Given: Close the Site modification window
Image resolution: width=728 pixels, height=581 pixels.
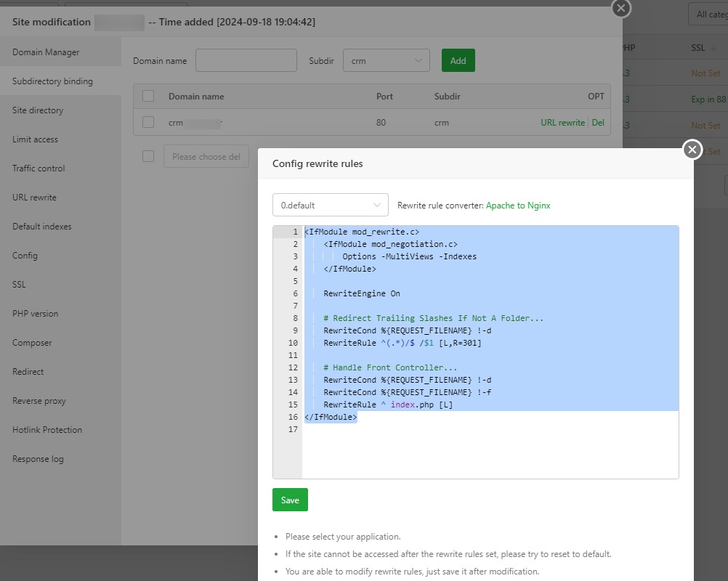Looking at the screenshot, I should pyautogui.click(x=620, y=8).
